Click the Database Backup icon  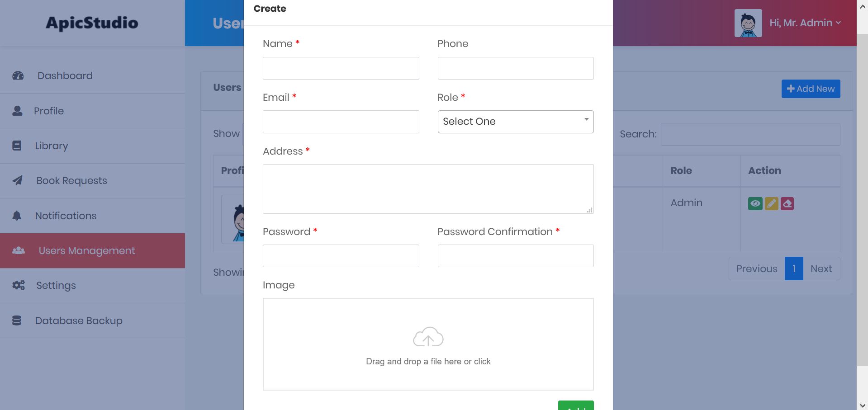[x=17, y=320]
